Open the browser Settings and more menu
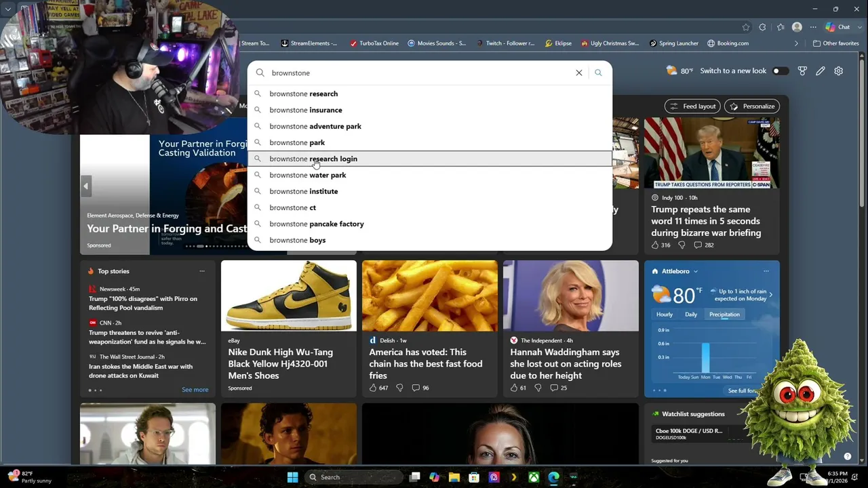Viewport: 868px width, 488px height. tap(813, 27)
